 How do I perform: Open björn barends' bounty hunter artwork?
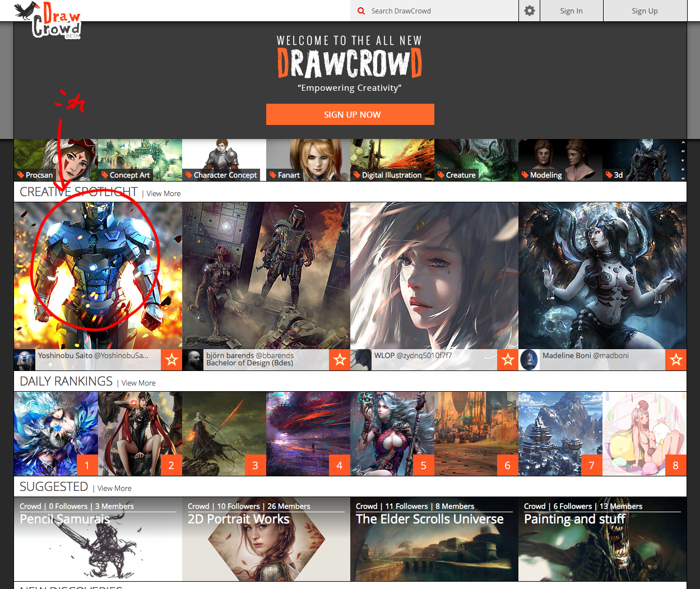[x=266, y=276]
